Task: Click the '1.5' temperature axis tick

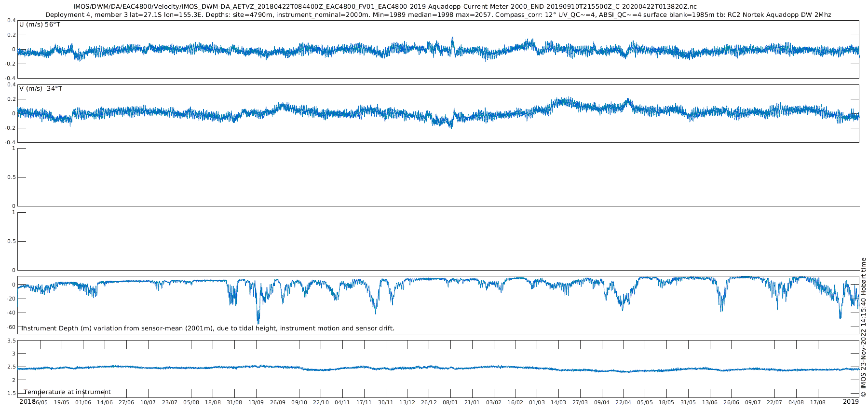Action: pos(11,394)
